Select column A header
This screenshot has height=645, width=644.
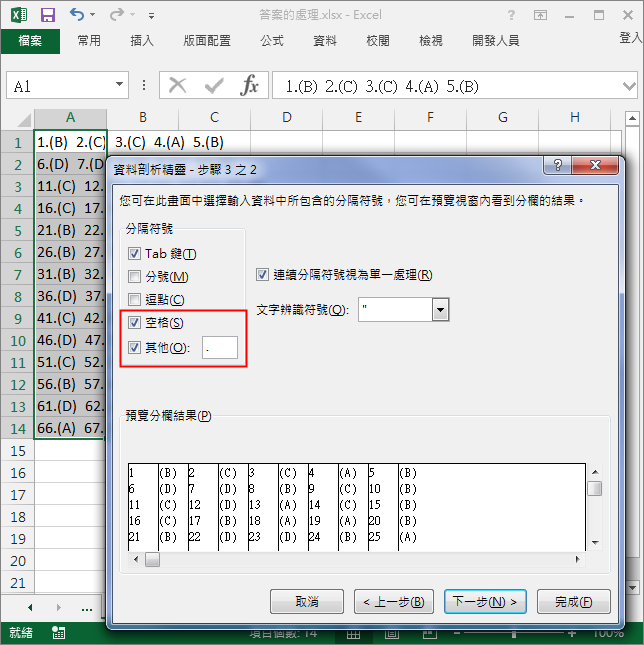click(70, 118)
